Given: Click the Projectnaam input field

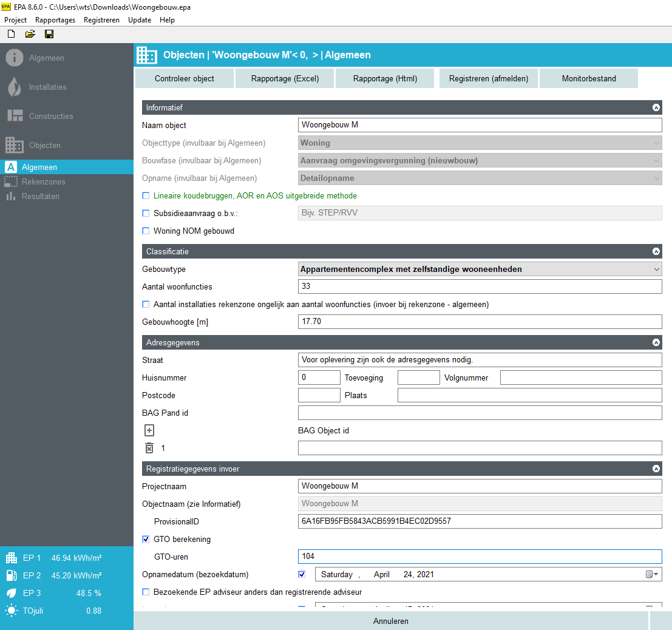Looking at the screenshot, I should click(480, 486).
